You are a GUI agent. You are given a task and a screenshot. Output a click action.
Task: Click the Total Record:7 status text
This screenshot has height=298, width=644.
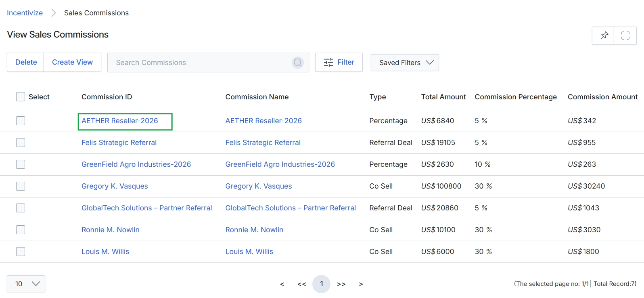coord(615,284)
